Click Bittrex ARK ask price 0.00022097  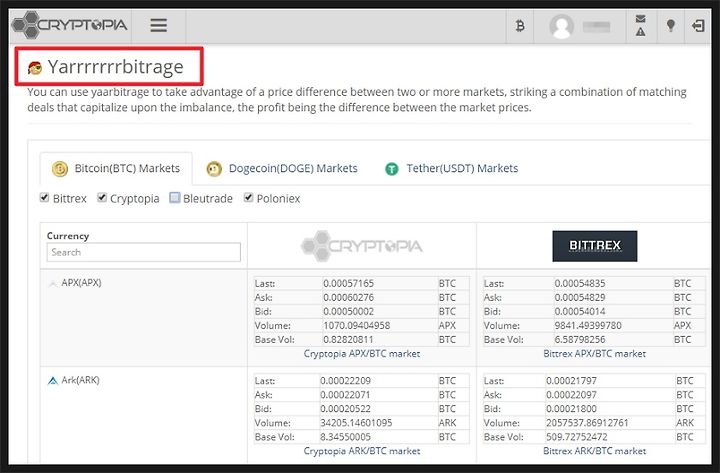(572, 395)
